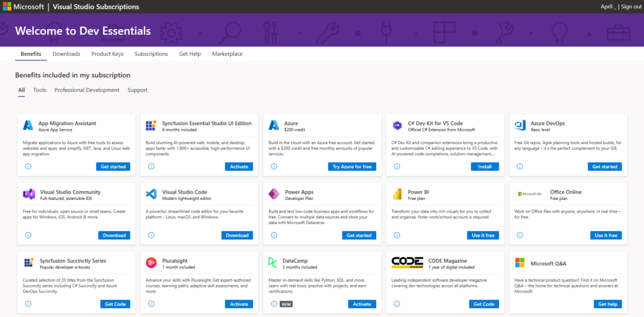Filter benefits by Support

(x=138, y=90)
